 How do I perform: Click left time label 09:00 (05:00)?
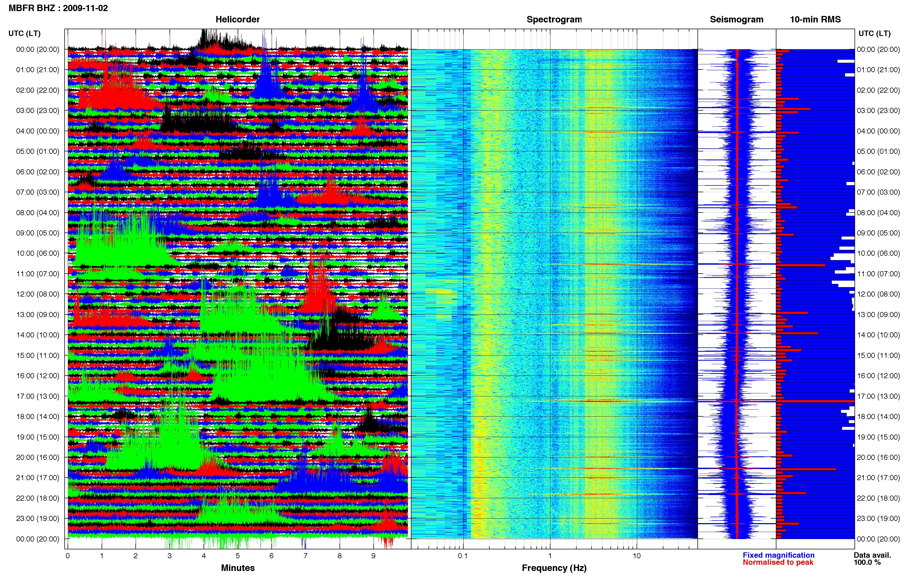pos(38,233)
